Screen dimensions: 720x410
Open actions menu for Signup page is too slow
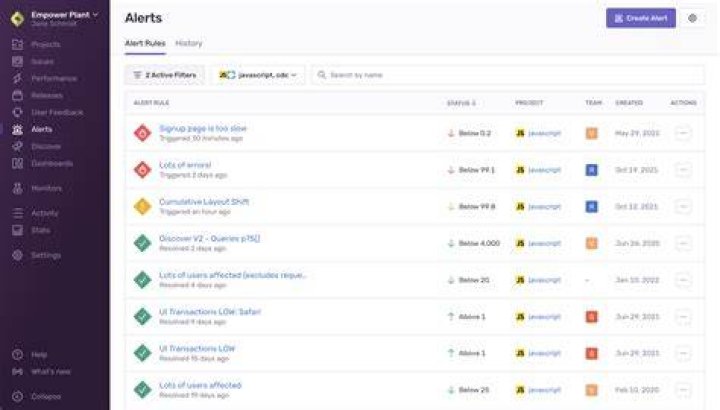point(683,133)
